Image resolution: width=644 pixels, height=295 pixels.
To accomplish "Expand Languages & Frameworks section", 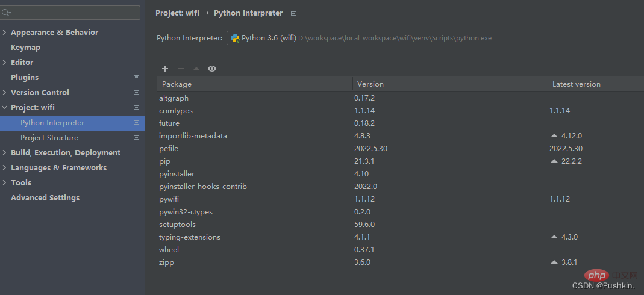I will (x=4, y=168).
